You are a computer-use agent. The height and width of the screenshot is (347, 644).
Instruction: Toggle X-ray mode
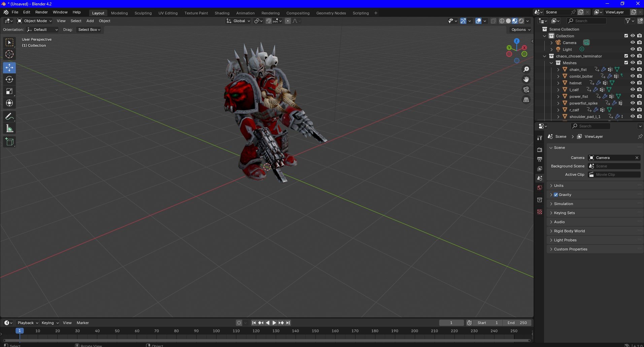493,21
